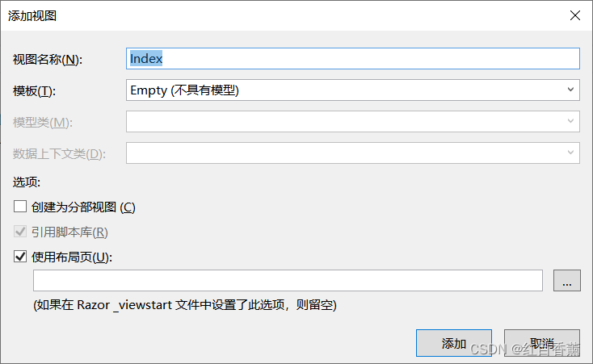This screenshot has height=364, width=593.
Task: Click the empty layout page path field
Action: pos(287,281)
